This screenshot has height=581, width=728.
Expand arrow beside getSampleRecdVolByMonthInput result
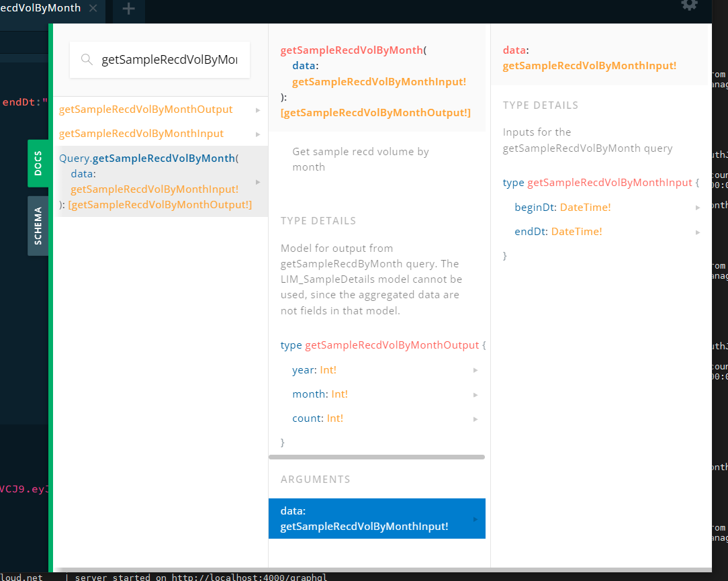pyautogui.click(x=258, y=134)
